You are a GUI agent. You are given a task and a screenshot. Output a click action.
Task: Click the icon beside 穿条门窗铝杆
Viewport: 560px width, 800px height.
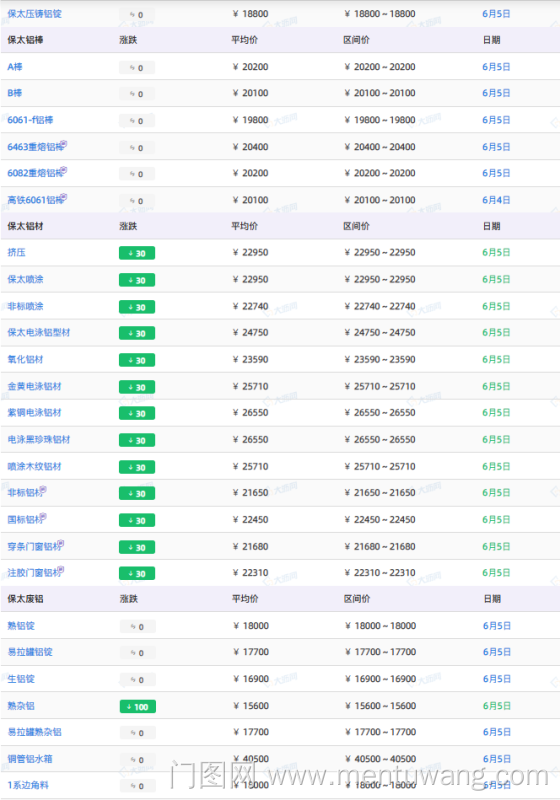point(61,543)
